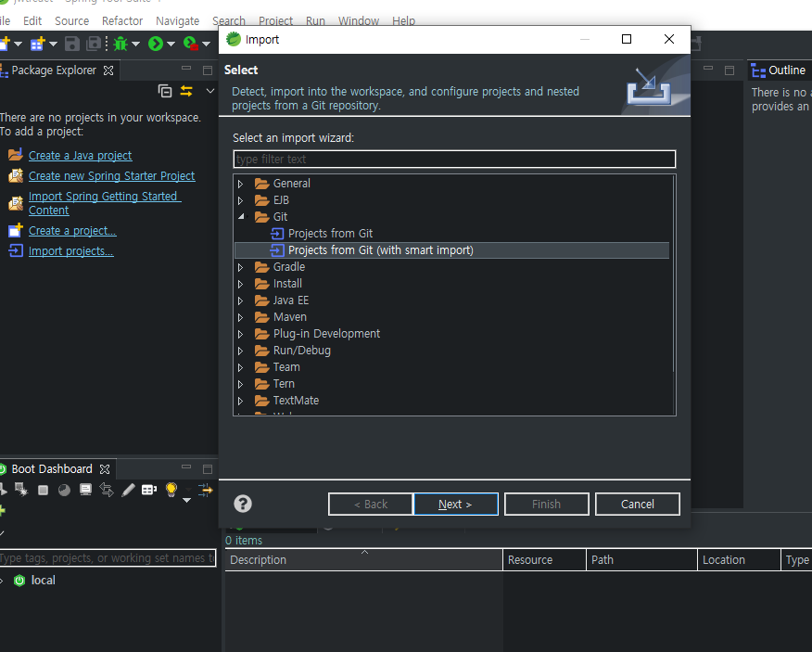This screenshot has width=812, height=652.
Task: Open the Navigate menu
Action: (x=178, y=21)
